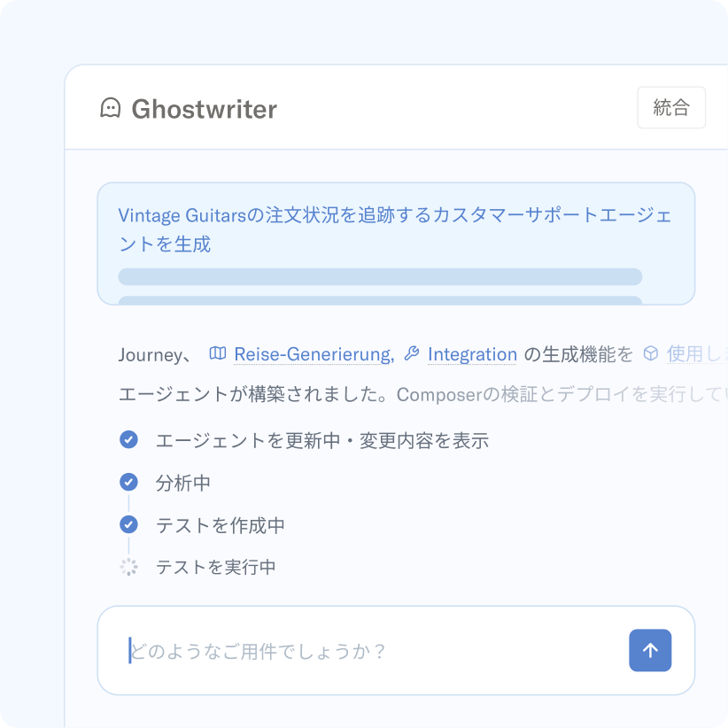Focus the どのようなご用件でしょうか？ input field
The height and width of the screenshot is (728, 728).
(x=396, y=650)
